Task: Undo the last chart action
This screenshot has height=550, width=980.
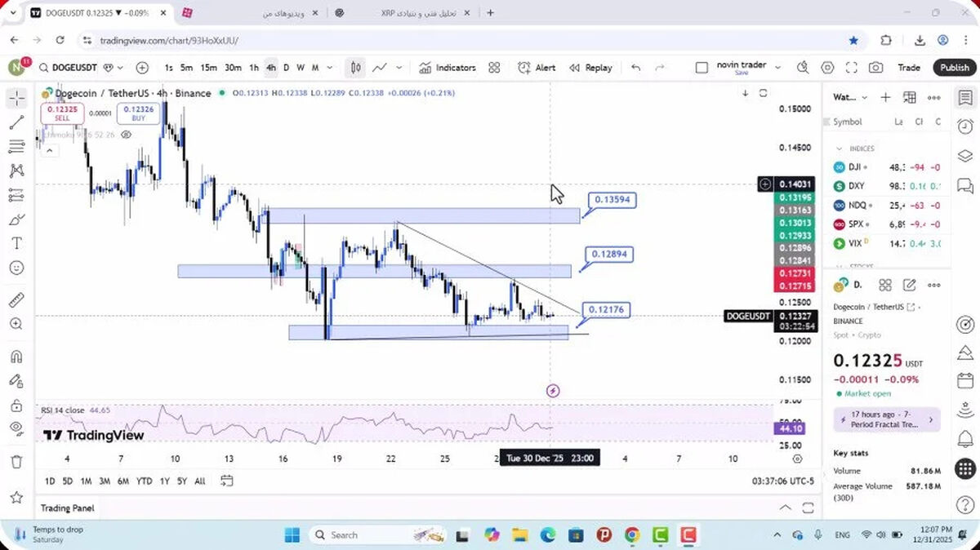Action: (x=635, y=68)
